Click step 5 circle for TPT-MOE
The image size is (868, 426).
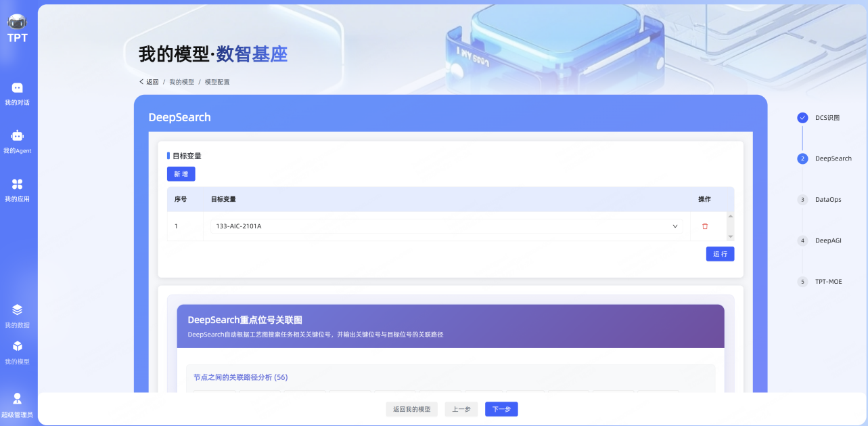[x=802, y=282]
